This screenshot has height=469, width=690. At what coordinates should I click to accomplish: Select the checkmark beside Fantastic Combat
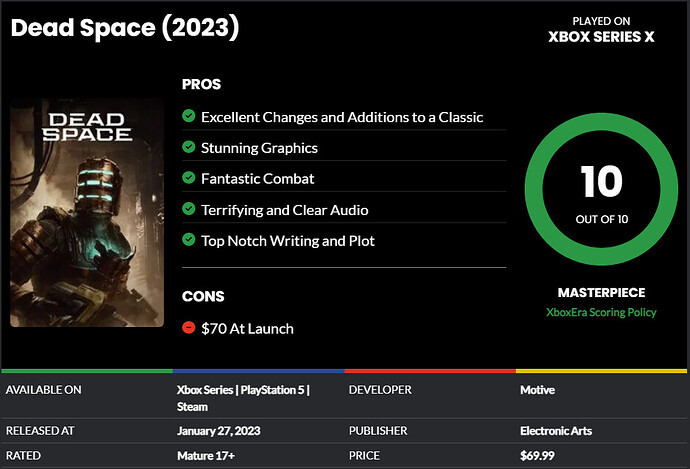coord(188,177)
